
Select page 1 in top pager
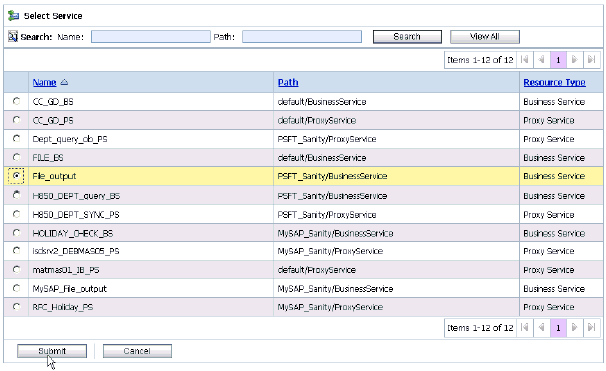558,60
